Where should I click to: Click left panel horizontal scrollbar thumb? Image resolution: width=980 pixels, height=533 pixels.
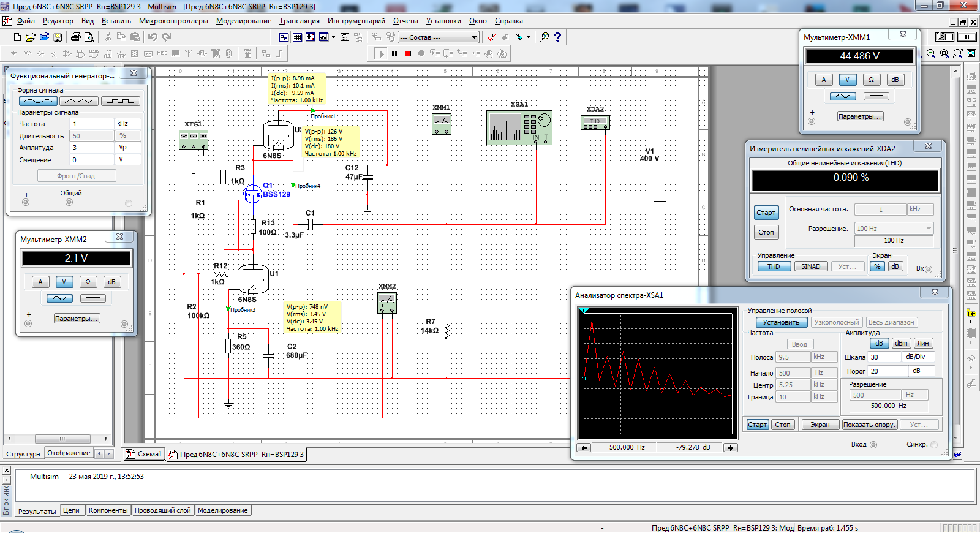coord(62,439)
